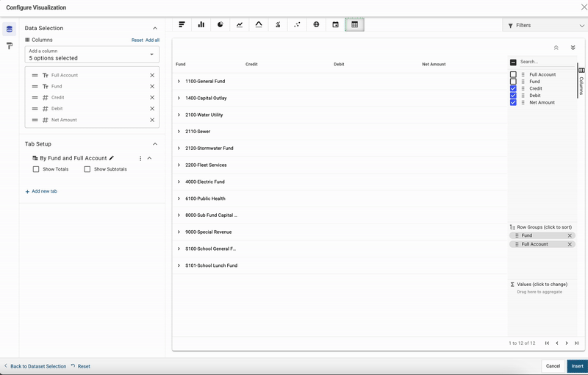Click the Fund row group chip
This screenshot has height=375, width=588.
542,235
